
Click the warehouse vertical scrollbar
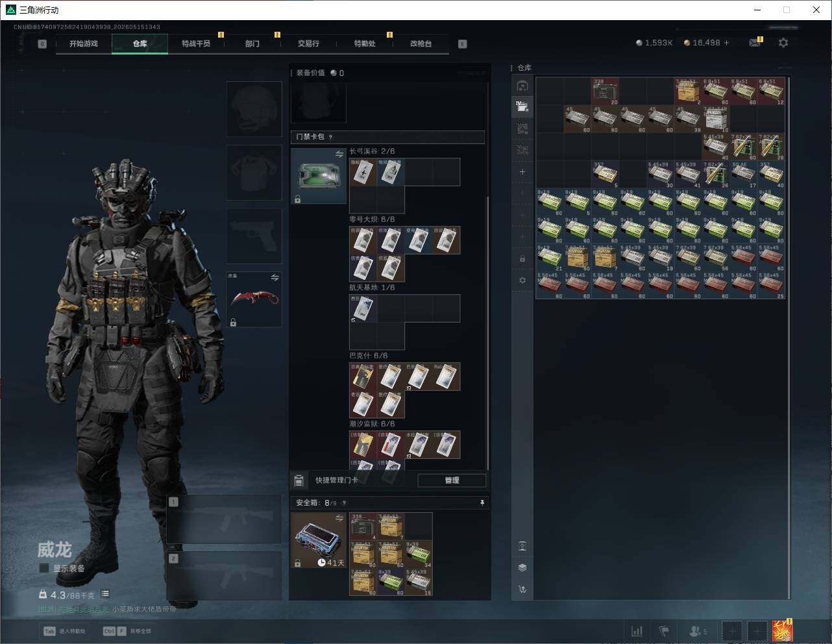(x=789, y=338)
